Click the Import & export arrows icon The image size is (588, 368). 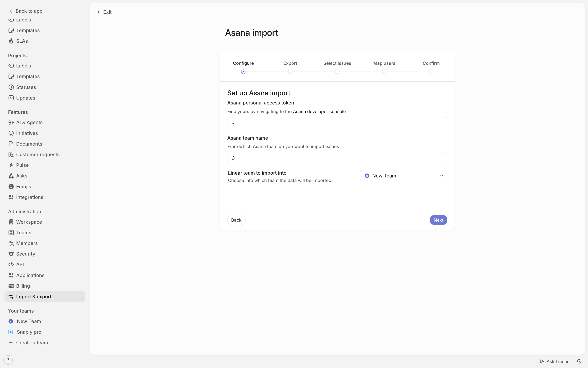(x=11, y=296)
